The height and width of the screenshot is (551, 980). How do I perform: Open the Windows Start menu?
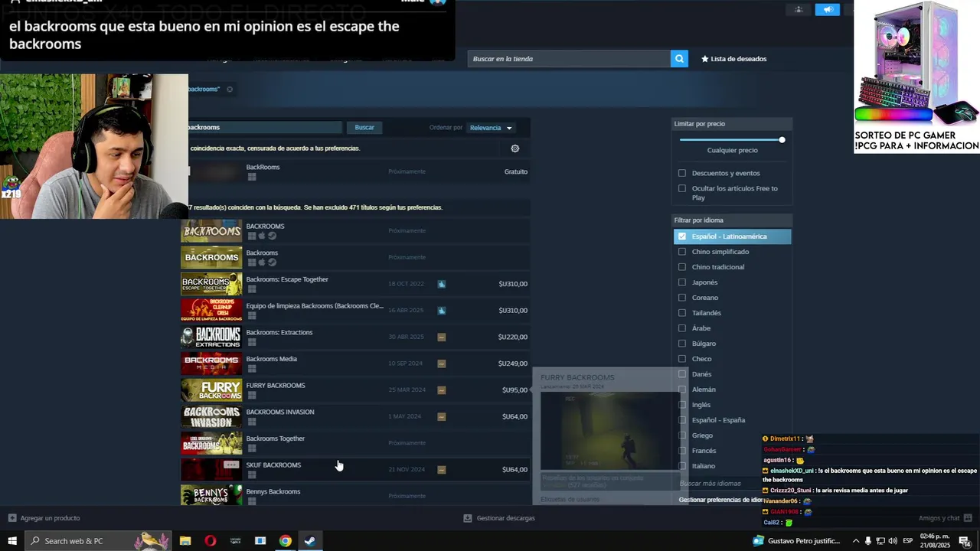12,541
